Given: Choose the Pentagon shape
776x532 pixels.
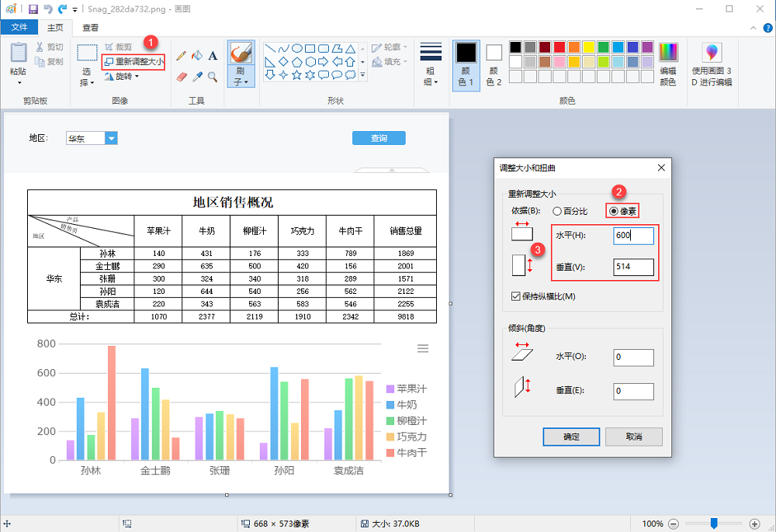Looking at the screenshot, I should click(x=297, y=62).
